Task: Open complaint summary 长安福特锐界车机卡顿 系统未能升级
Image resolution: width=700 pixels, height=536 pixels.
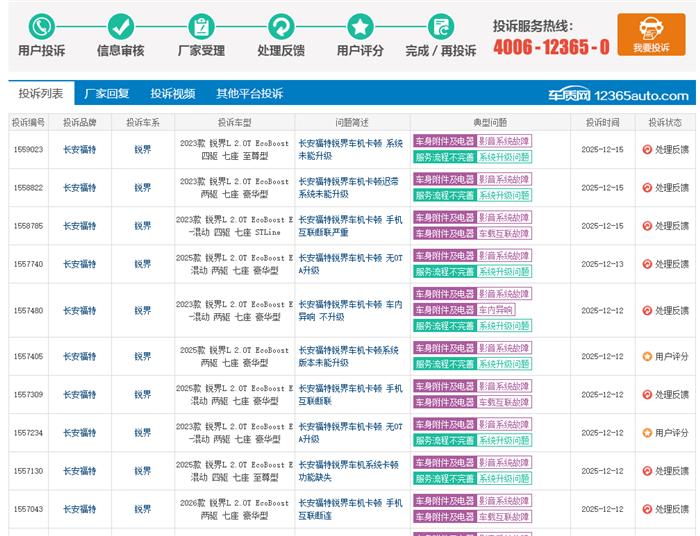Action: (x=350, y=149)
